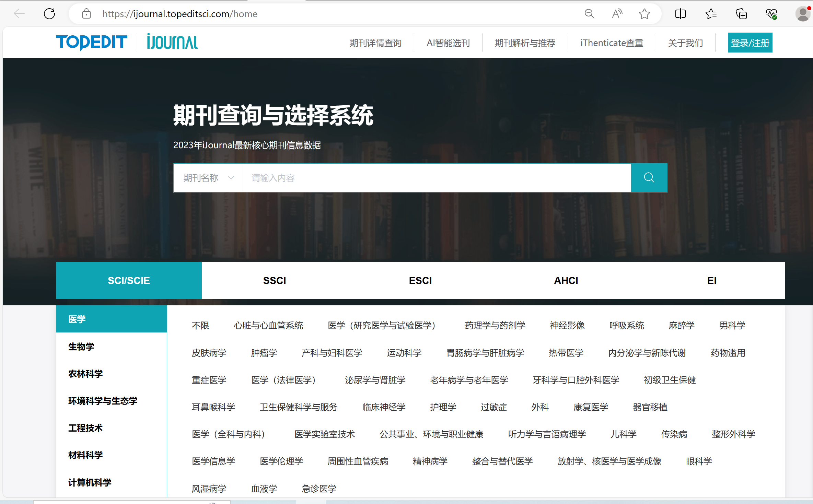Click the teal search magnifier button
This screenshot has width=813, height=504.
[649, 178]
